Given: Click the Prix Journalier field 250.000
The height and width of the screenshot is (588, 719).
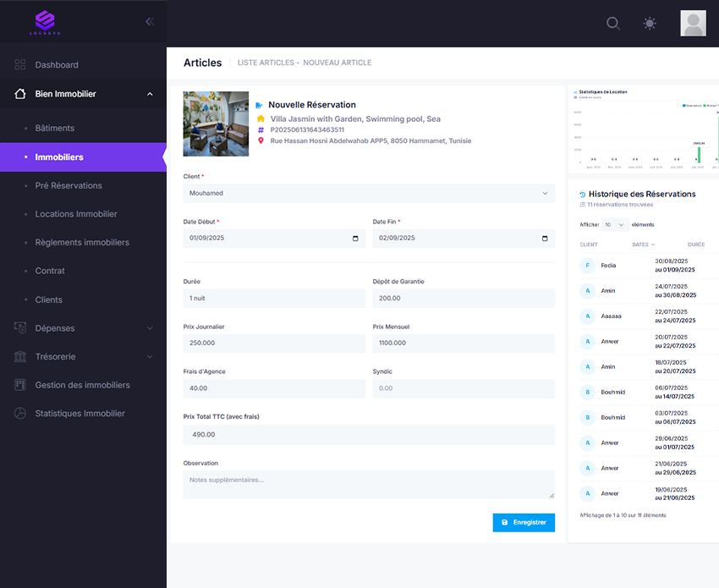Looking at the screenshot, I should (x=274, y=343).
